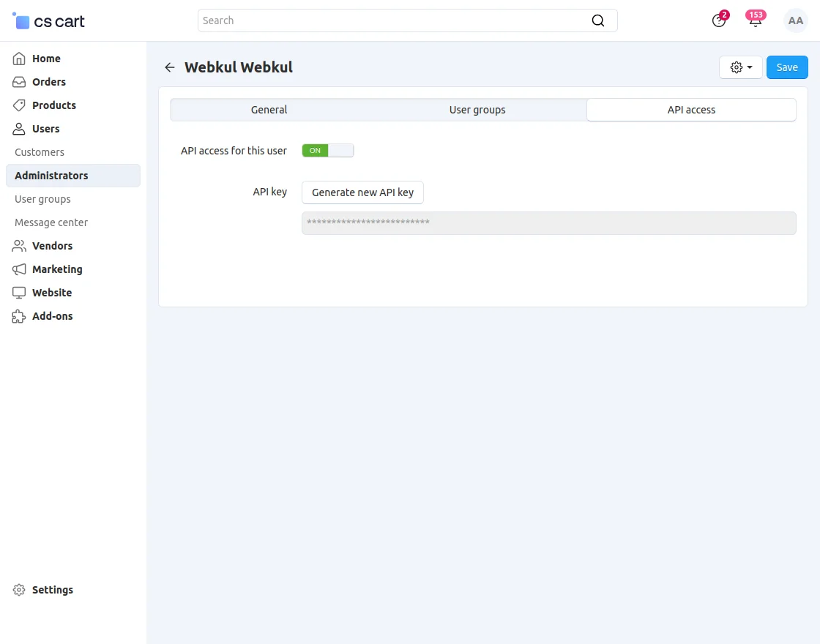
Task: Select the API access tab
Action: click(691, 110)
